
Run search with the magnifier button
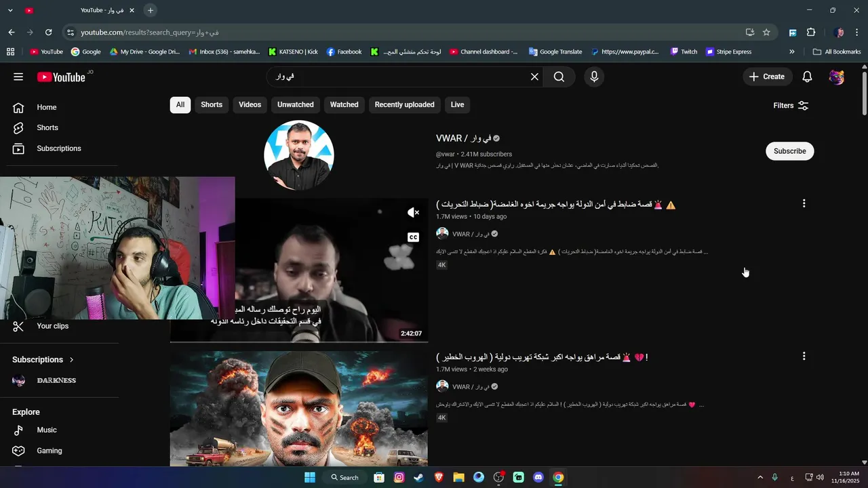tap(559, 77)
